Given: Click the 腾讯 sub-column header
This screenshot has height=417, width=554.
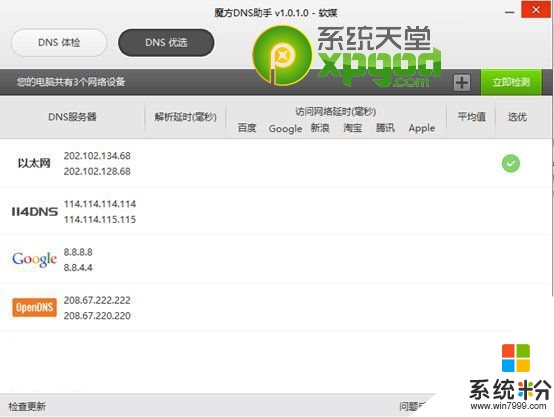Looking at the screenshot, I should coord(385,128).
